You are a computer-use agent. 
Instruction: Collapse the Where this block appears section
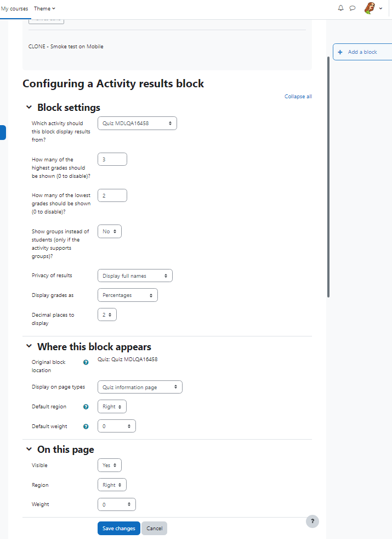pyautogui.click(x=29, y=346)
